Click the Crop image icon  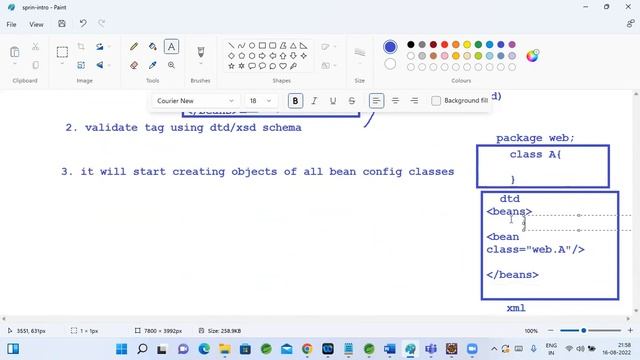81,47
